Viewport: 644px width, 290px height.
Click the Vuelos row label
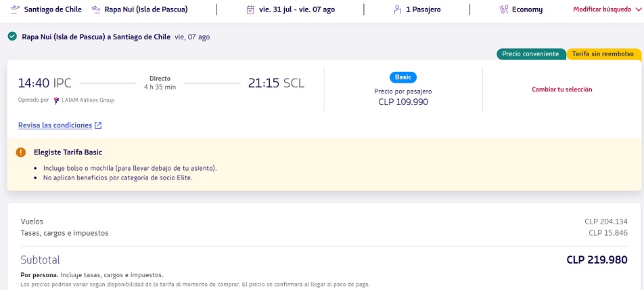(32, 222)
